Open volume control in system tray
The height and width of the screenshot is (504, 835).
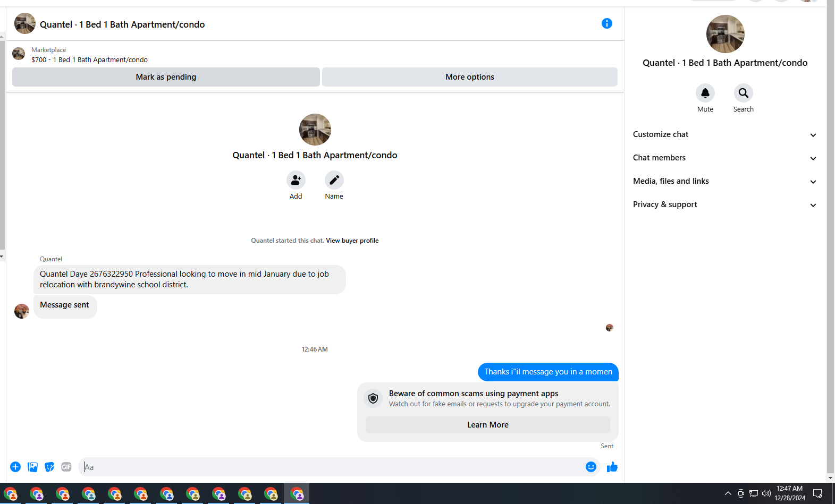tap(766, 493)
